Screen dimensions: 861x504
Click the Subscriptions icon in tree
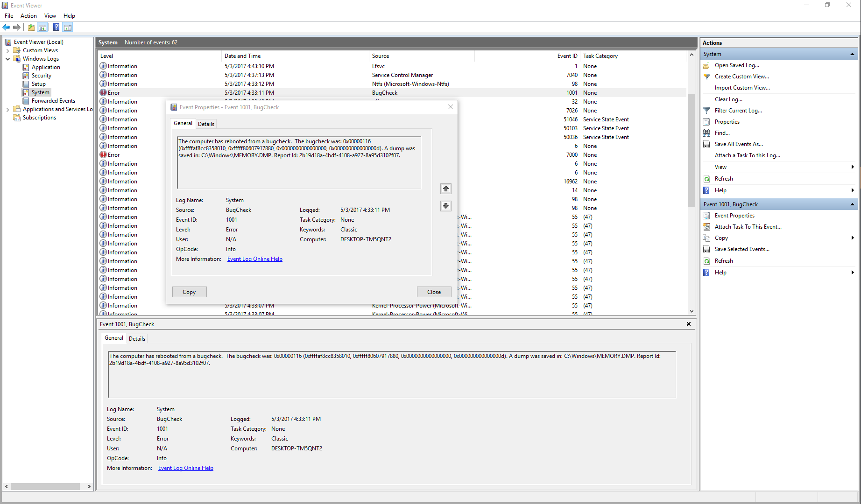point(17,118)
